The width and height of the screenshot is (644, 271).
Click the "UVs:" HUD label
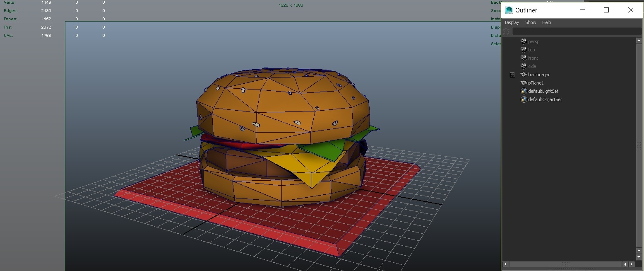(x=8, y=35)
